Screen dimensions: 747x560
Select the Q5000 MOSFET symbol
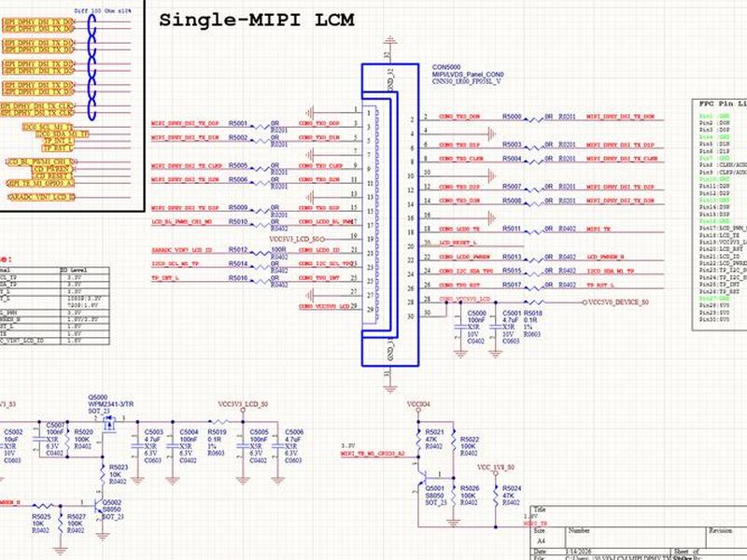(109, 424)
